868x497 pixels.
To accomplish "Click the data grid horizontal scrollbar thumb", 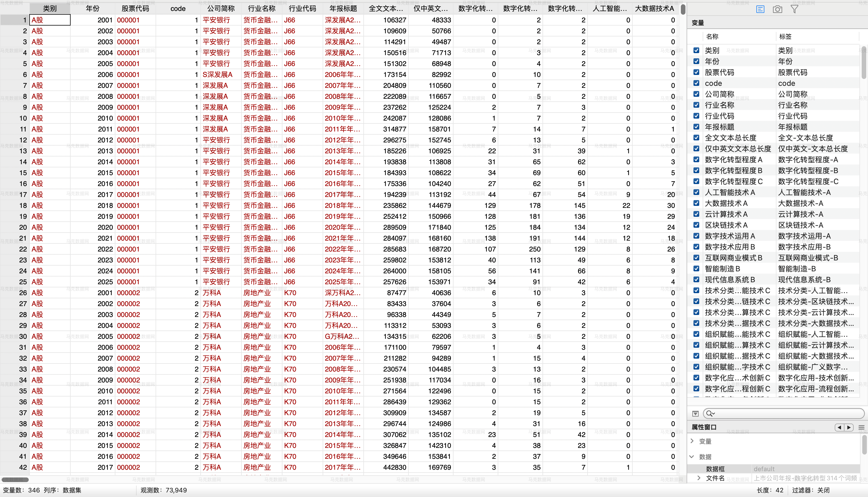I will [15, 479].
